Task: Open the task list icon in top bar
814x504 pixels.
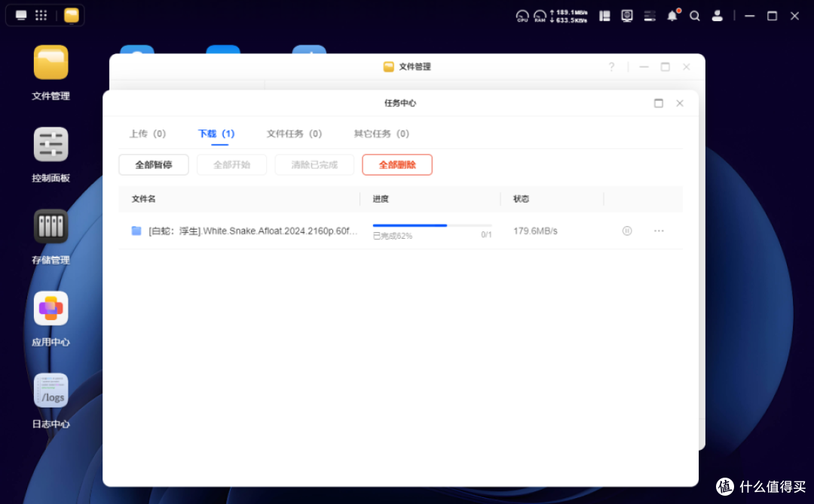Action: (x=650, y=16)
